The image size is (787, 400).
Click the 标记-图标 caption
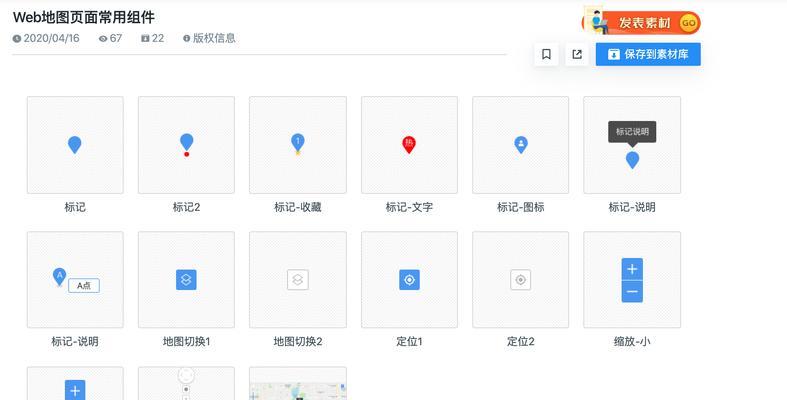pyautogui.click(x=520, y=207)
